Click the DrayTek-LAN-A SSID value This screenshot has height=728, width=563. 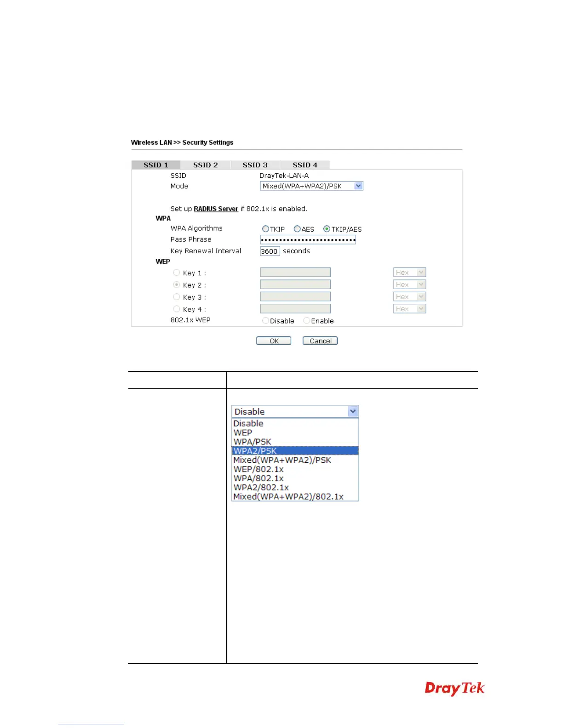pos(284,176)
